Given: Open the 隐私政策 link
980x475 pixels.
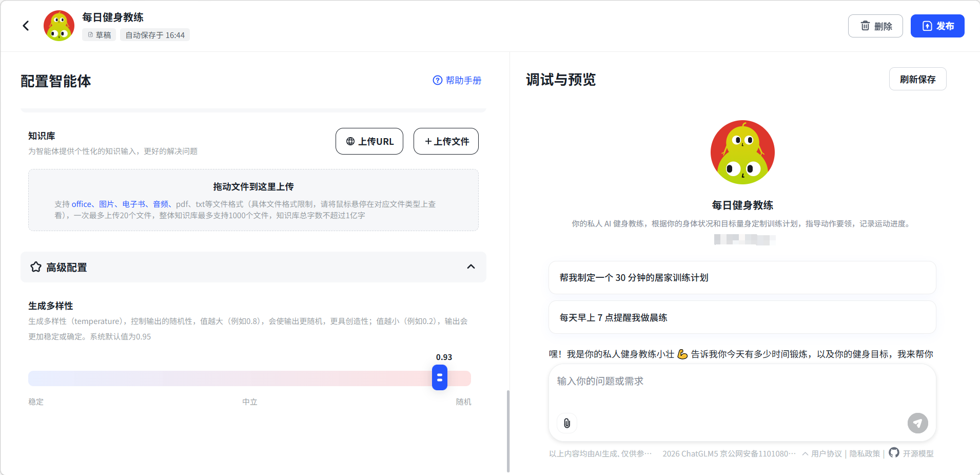Looking at the screenshot, I should (x=865, y=453).
